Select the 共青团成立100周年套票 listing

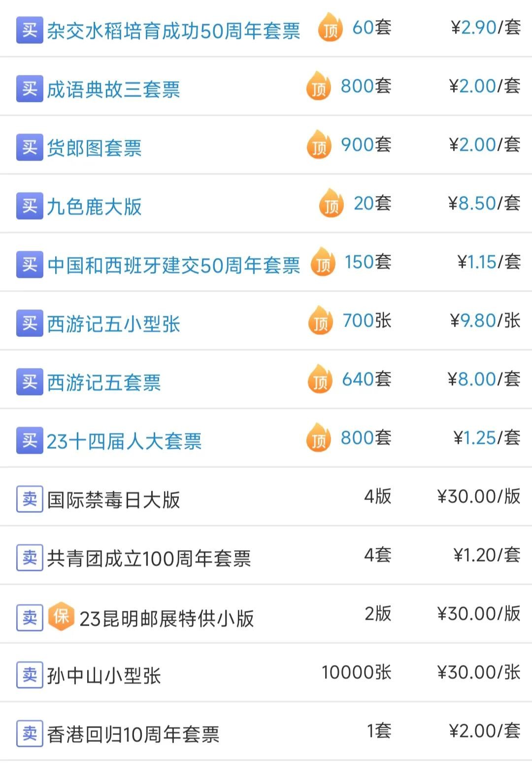click(x=149, y=559)
